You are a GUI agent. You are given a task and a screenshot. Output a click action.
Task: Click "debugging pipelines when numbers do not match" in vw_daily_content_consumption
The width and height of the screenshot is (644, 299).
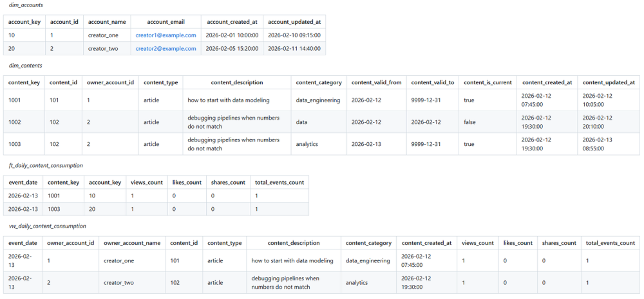pos(285,282)
